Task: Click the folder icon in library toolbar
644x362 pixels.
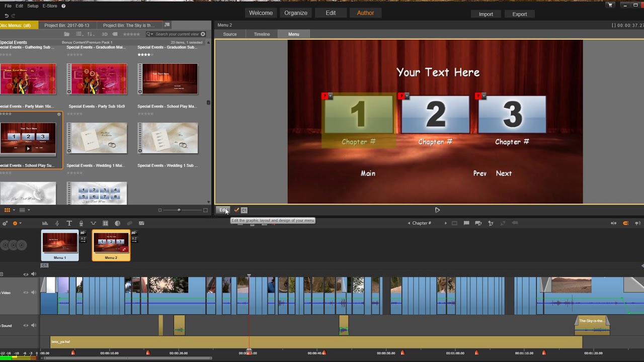Action: [66, 34]
